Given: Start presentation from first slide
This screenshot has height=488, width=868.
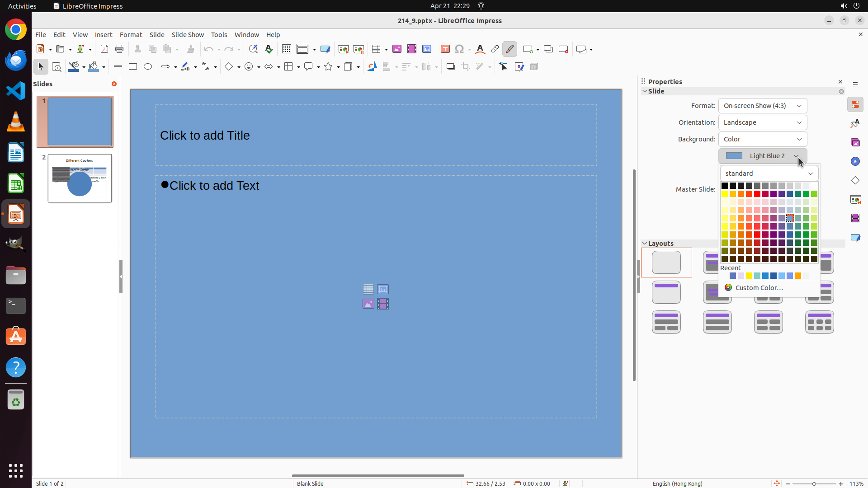Looking at the screenshot, I should 343,49.
